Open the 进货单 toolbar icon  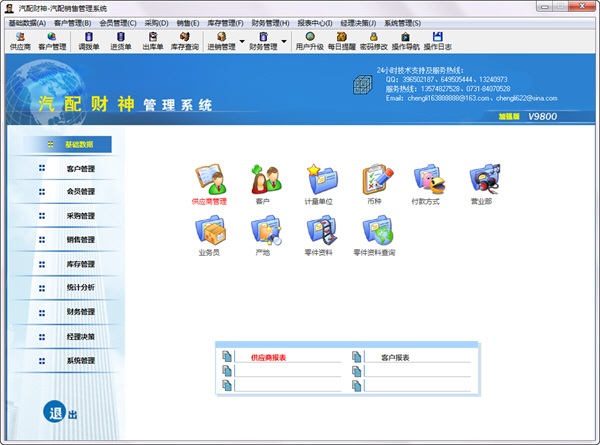coord(121,41)
